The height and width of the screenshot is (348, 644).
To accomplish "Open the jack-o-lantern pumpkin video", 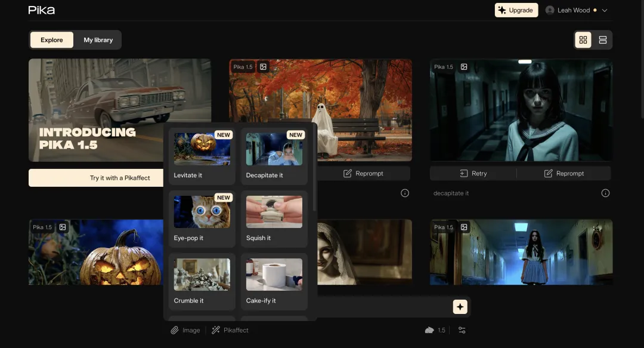I will [x=96, y=252].
